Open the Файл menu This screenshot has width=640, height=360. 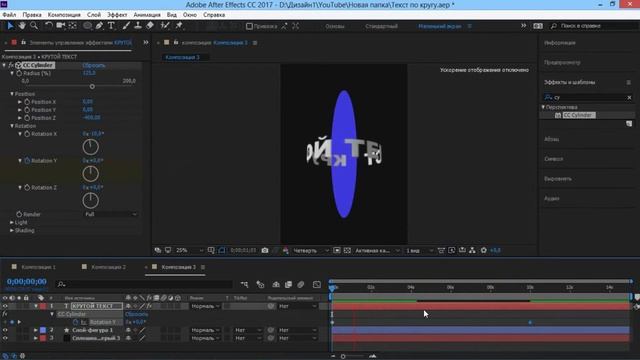(9, 15)
